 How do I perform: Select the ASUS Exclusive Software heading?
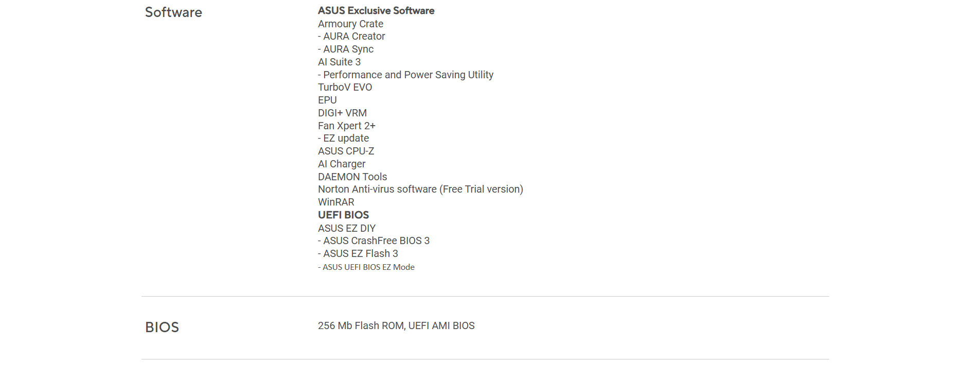pos(376,11)
